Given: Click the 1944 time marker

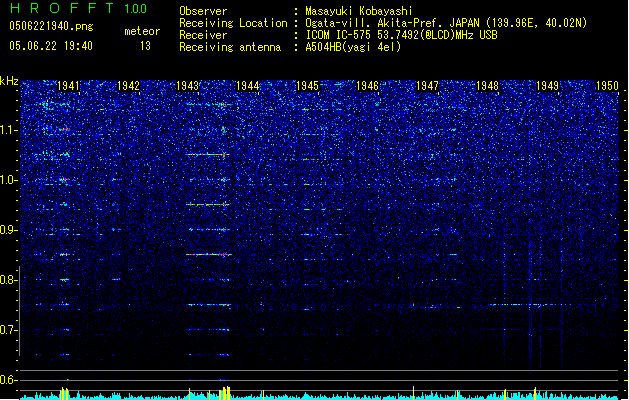Looking at the screenshot, I should click(x=248, y=85).
